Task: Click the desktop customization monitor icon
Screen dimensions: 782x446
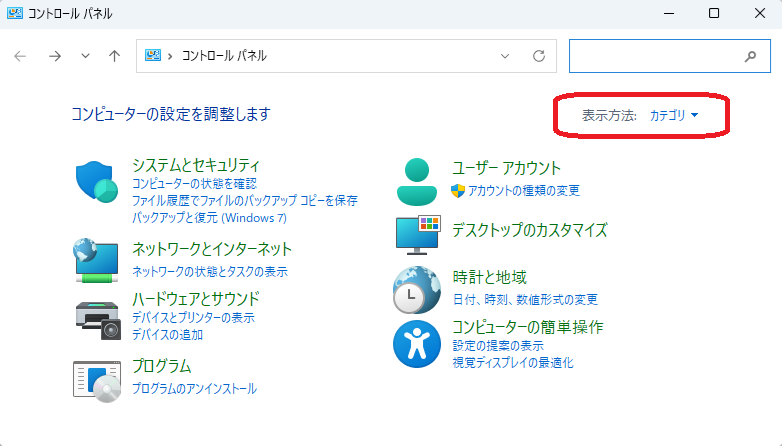Action: (417, 234)
